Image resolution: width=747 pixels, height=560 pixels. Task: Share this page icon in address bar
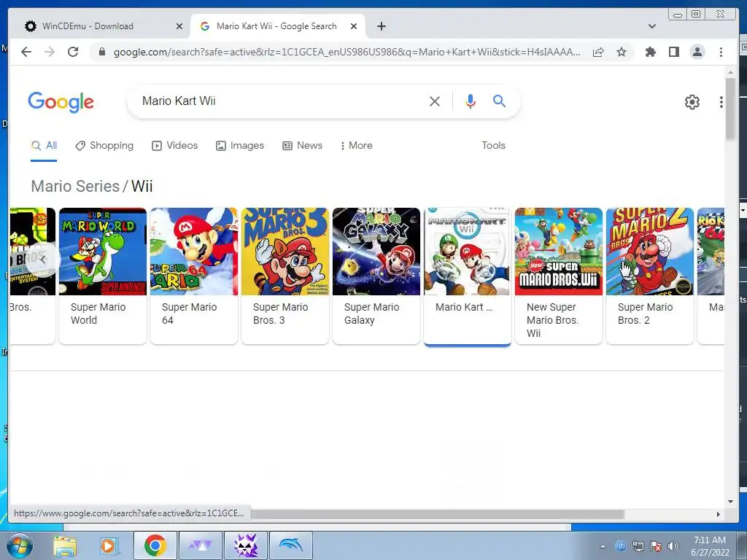coord(598,52)
